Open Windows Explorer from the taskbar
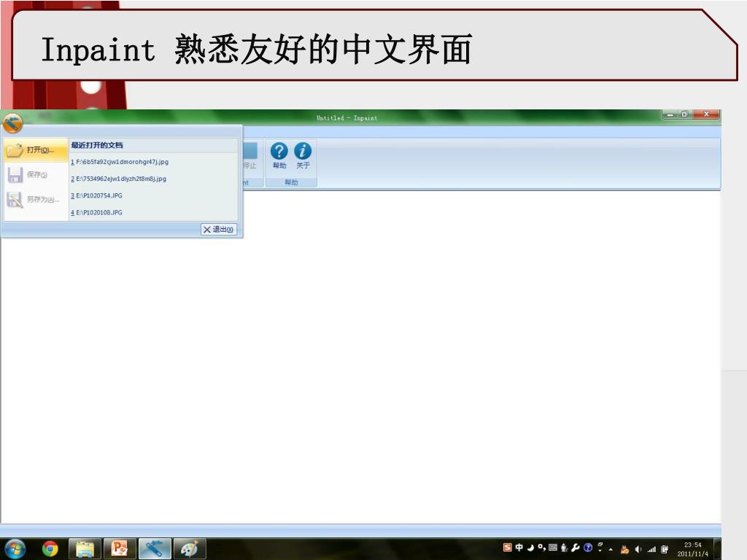 coord(85,549)
